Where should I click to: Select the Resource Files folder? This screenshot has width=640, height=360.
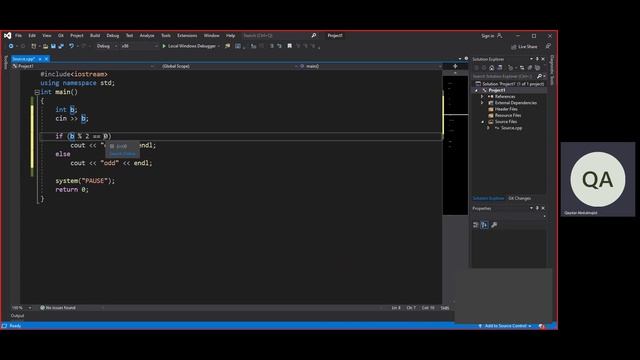508,116
